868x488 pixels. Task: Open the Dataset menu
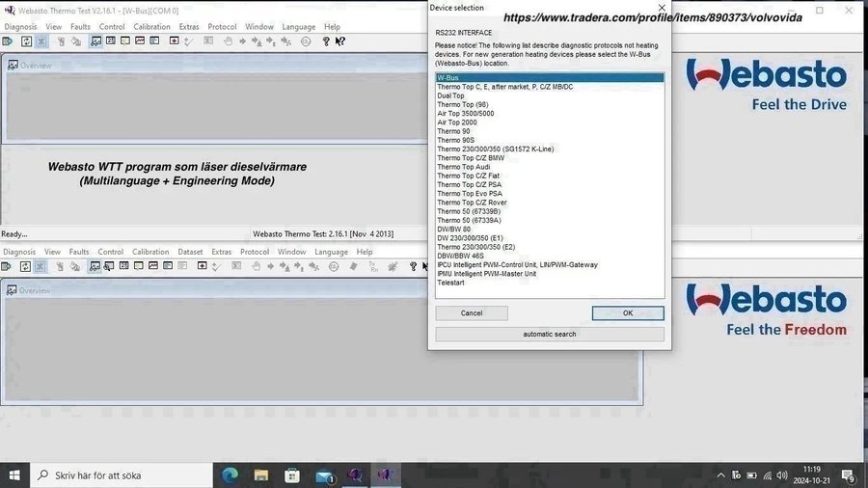pyautogui.click(x=190, y=252)
